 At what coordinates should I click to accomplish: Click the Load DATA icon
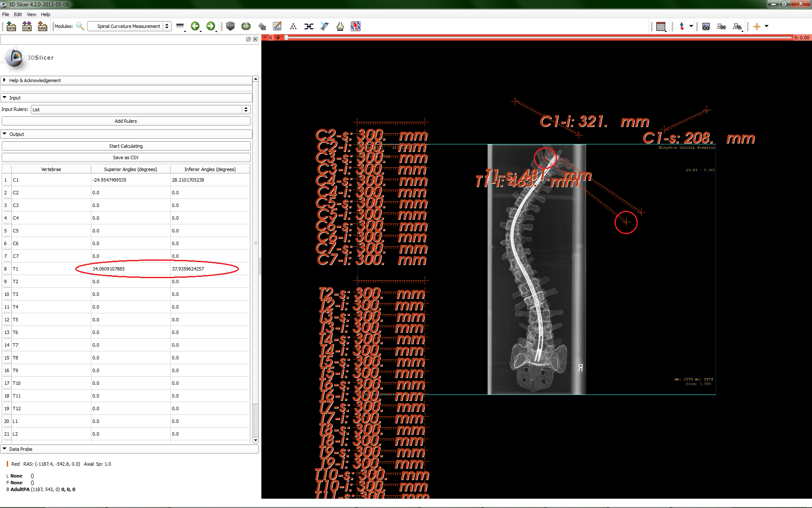(11, 26)
